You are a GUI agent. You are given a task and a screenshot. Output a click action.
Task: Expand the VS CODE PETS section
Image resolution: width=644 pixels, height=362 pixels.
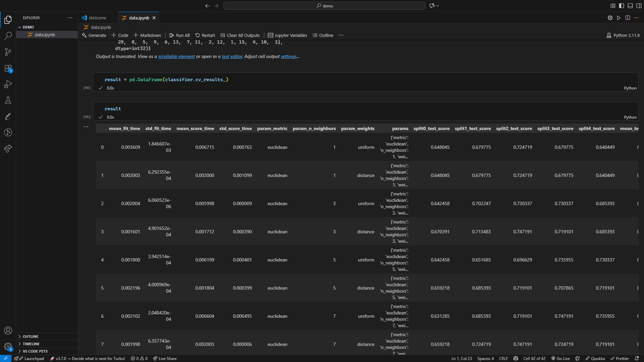[x=47, y=351]
